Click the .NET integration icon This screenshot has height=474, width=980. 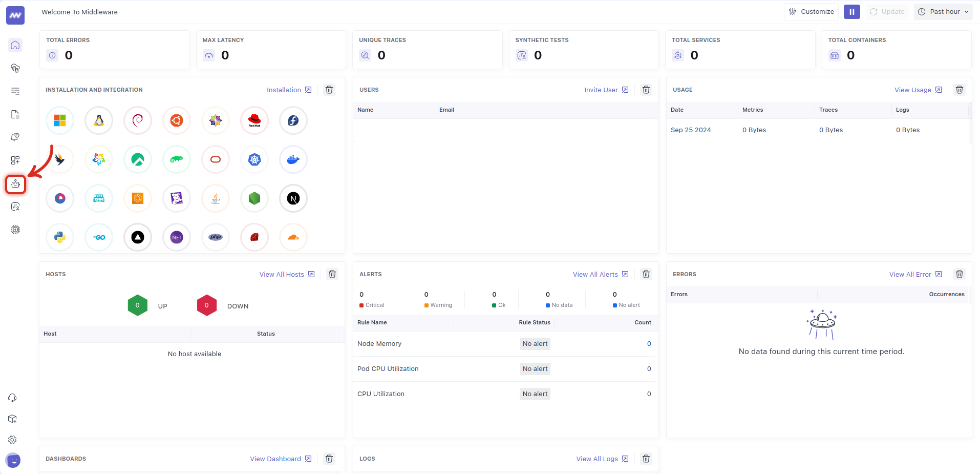176,237
